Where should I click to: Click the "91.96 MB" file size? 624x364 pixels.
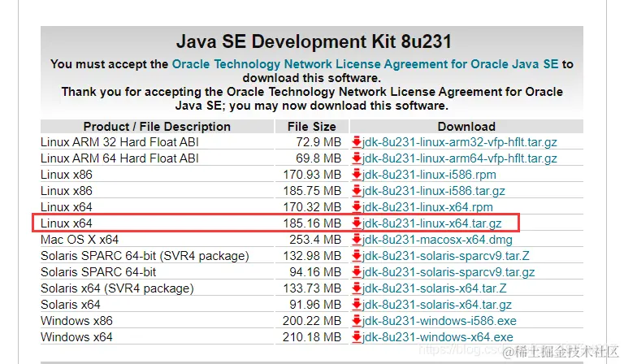tap(315, 305)
